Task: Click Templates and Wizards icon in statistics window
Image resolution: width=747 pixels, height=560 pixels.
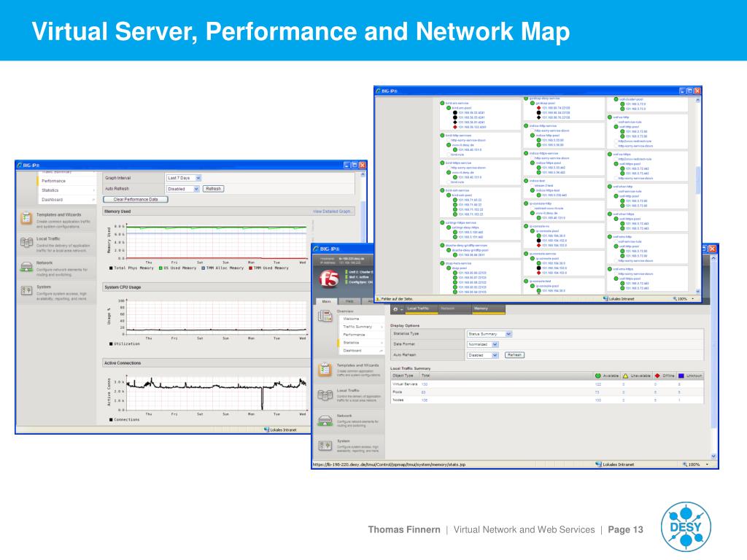Action: 325,370
